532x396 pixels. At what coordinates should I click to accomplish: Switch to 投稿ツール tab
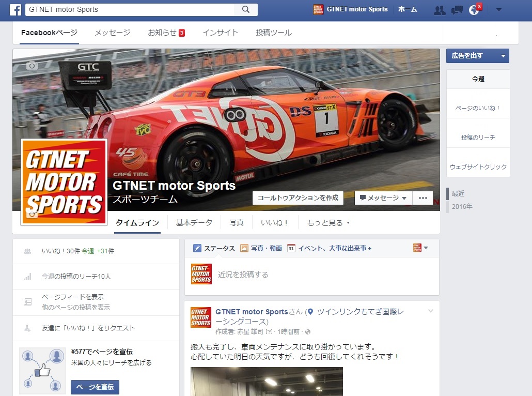(273, 33)
